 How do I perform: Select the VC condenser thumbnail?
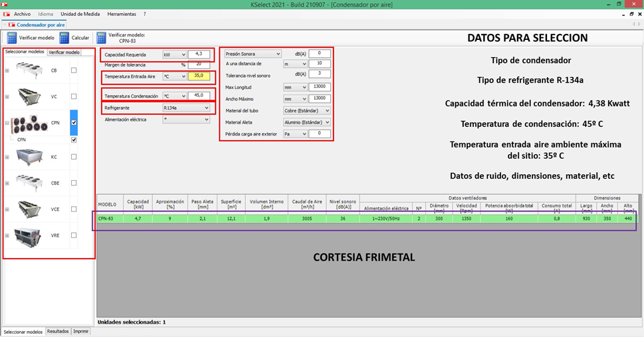click(29, 96)
